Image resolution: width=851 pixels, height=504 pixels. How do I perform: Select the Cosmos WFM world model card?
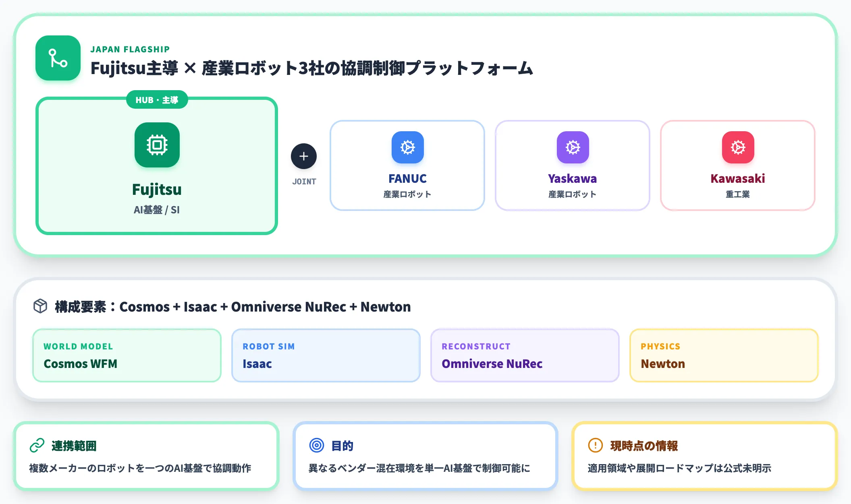127,355
